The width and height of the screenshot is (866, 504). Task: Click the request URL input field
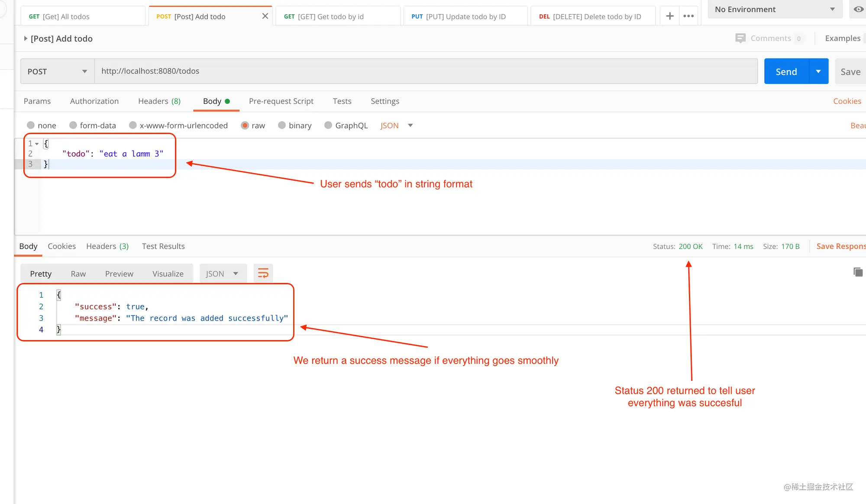coord(426,71)
